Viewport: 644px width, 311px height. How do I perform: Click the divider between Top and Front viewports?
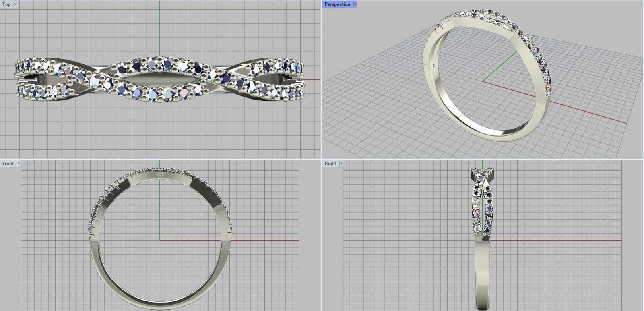click(160, 159)
